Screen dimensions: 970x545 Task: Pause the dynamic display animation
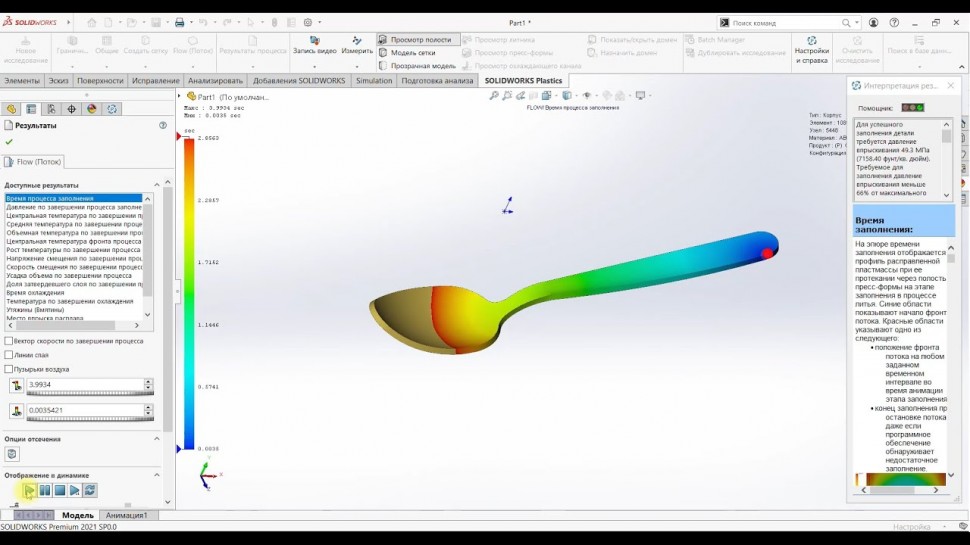(45, 490)
